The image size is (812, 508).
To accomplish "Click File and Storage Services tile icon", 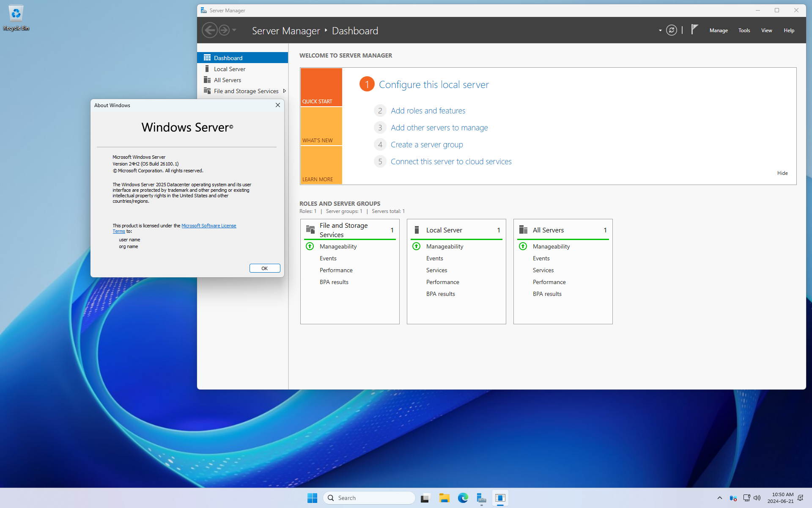I will (310, 229).
